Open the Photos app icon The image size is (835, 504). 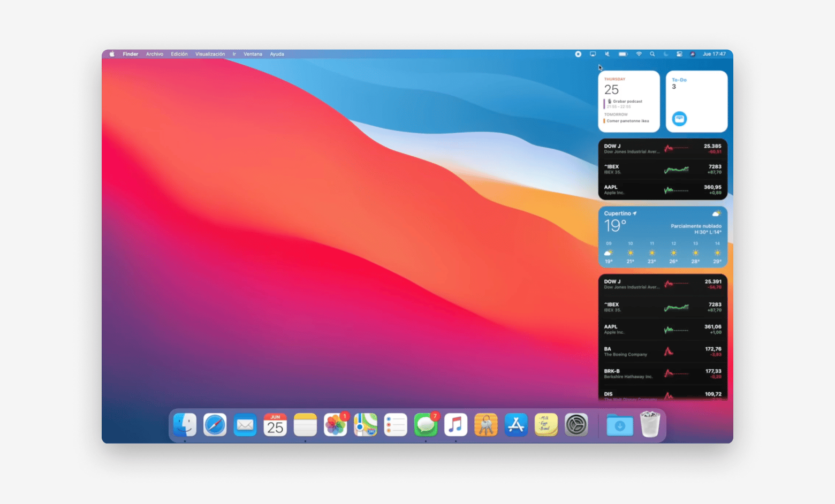335,425
